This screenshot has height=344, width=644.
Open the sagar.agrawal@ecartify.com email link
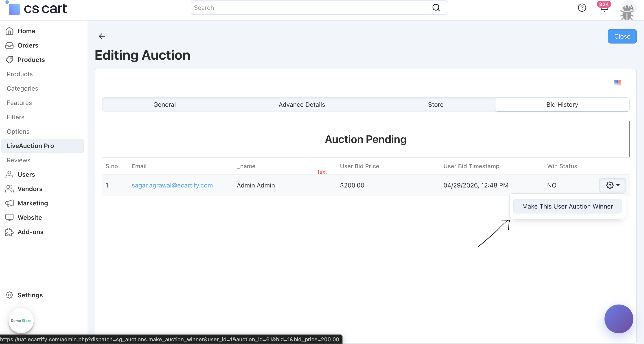172,185
